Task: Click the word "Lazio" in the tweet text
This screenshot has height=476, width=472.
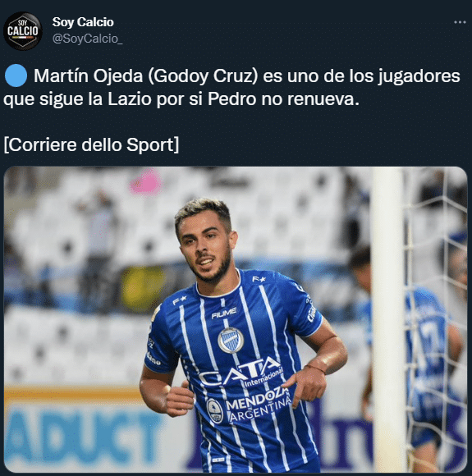Action: tap(130, 99)
